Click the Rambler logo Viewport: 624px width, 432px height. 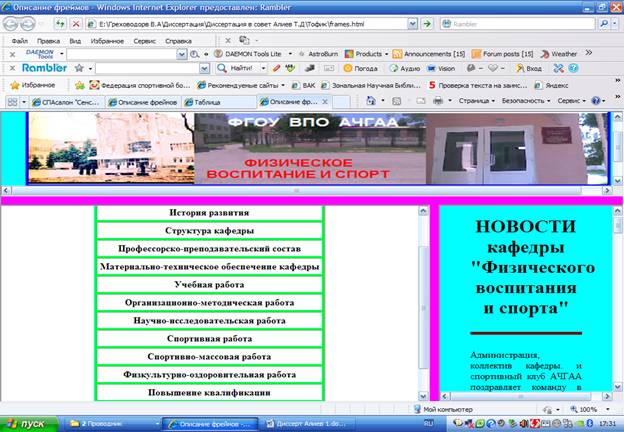(44, 68)
